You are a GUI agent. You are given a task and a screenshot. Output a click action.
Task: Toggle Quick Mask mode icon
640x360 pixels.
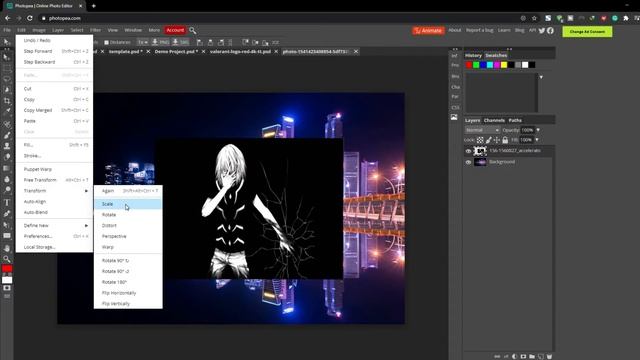(7, 288)
